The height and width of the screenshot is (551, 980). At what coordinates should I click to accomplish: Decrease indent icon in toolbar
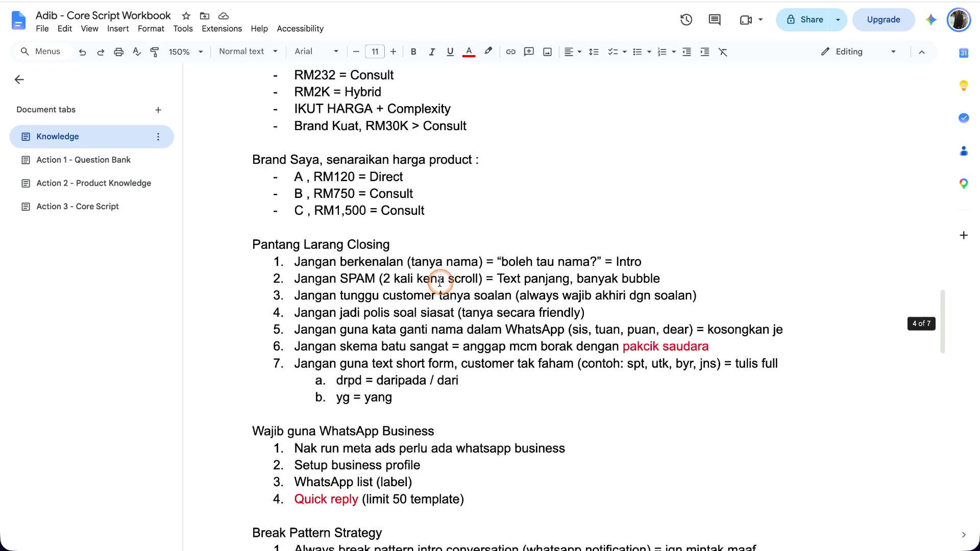(687, 52)
